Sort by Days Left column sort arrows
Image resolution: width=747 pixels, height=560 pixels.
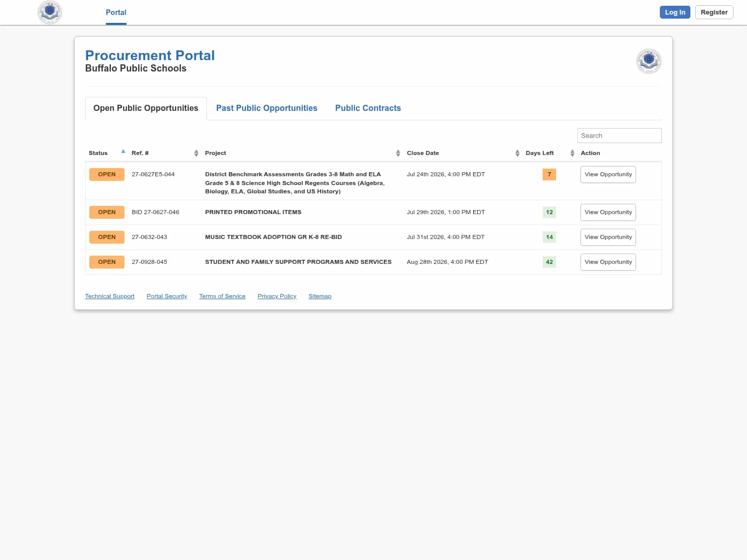(572, 153)
